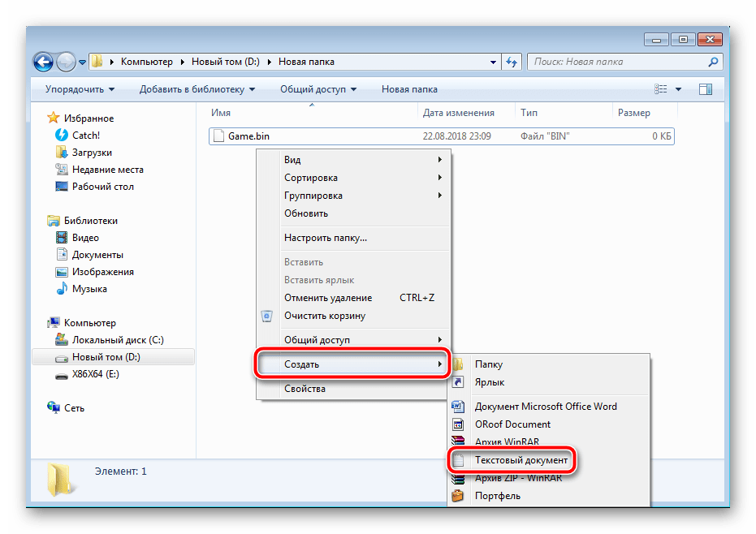This screenshot has width=756, height=534.
Task: Click the Catch! icon in Favorites
Action: click(x=62, y=136)
